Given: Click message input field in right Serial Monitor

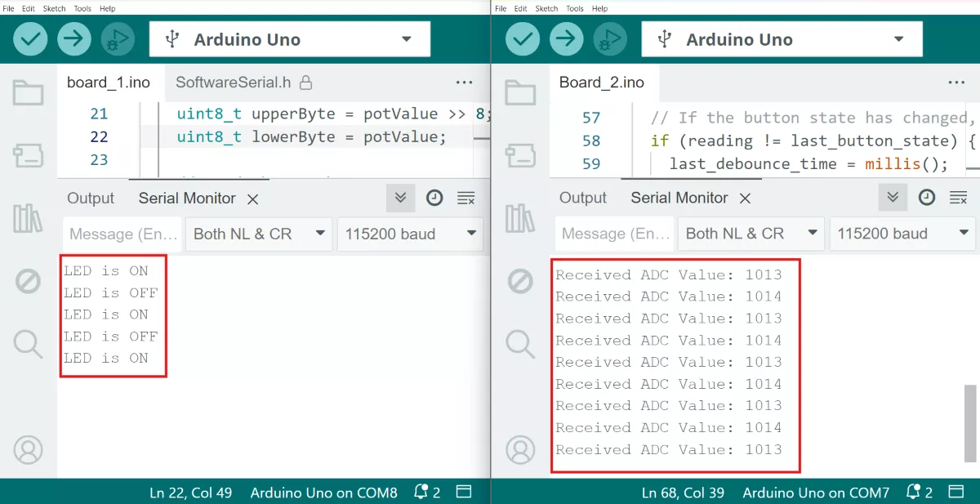Looking at the screenshot, I should click(615, 234).
